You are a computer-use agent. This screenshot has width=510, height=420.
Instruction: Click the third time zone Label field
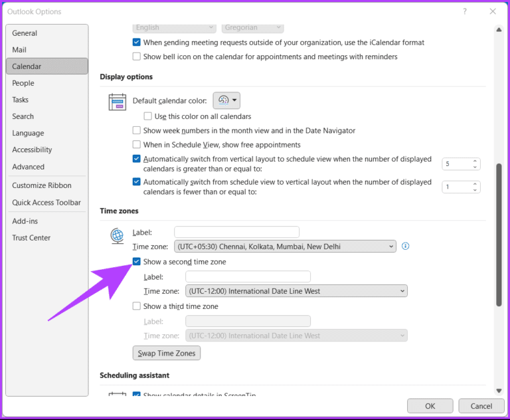[248, 322]
